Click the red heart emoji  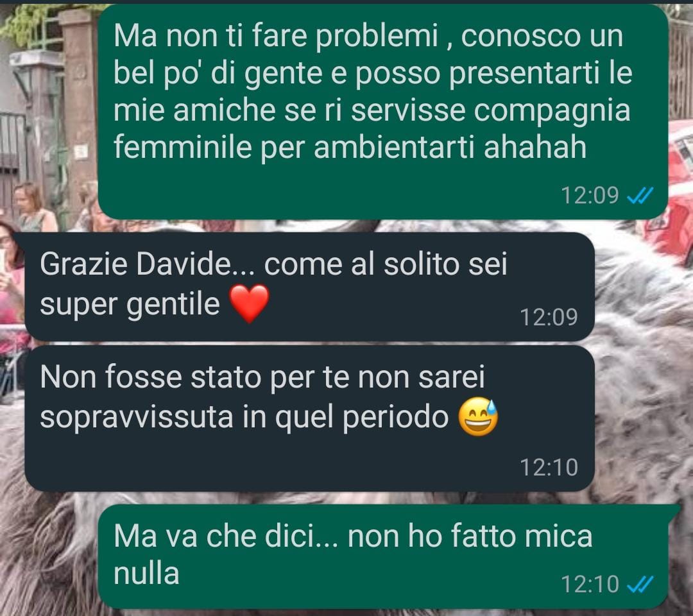coord(250,303)
